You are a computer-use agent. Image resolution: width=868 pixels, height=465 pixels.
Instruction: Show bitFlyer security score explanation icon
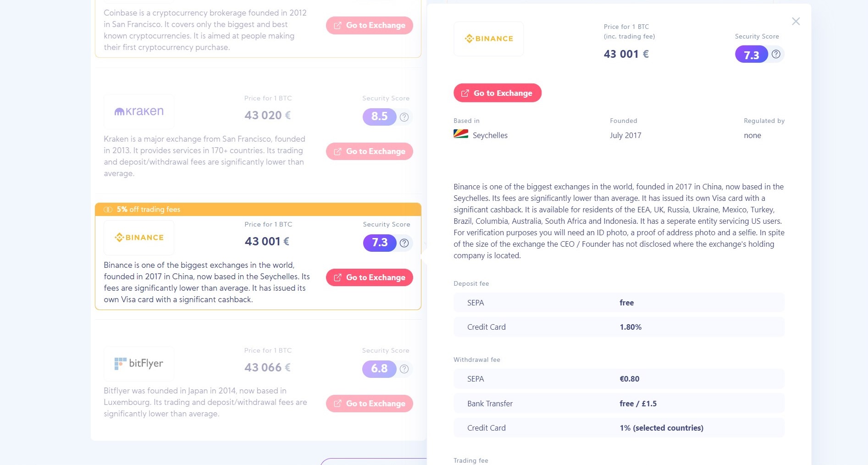click(404, 369)
